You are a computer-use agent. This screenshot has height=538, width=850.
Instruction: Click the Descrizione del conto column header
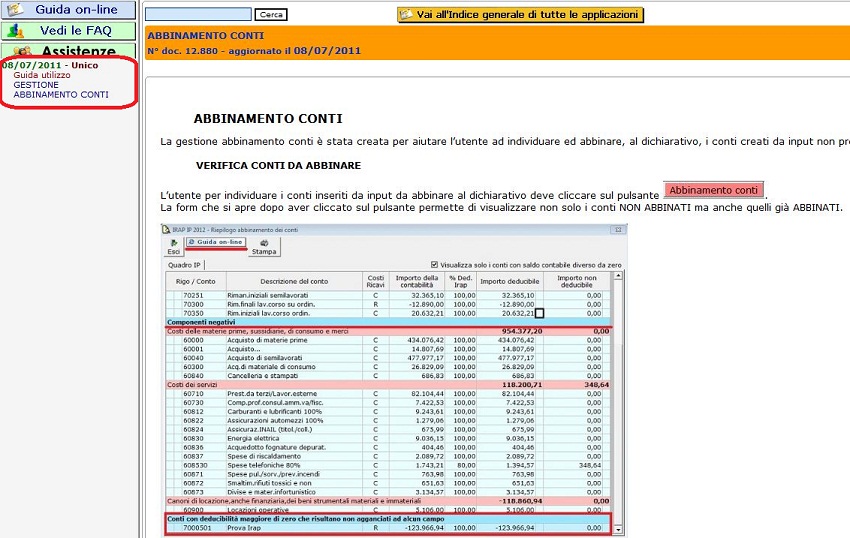click(294, 281)
